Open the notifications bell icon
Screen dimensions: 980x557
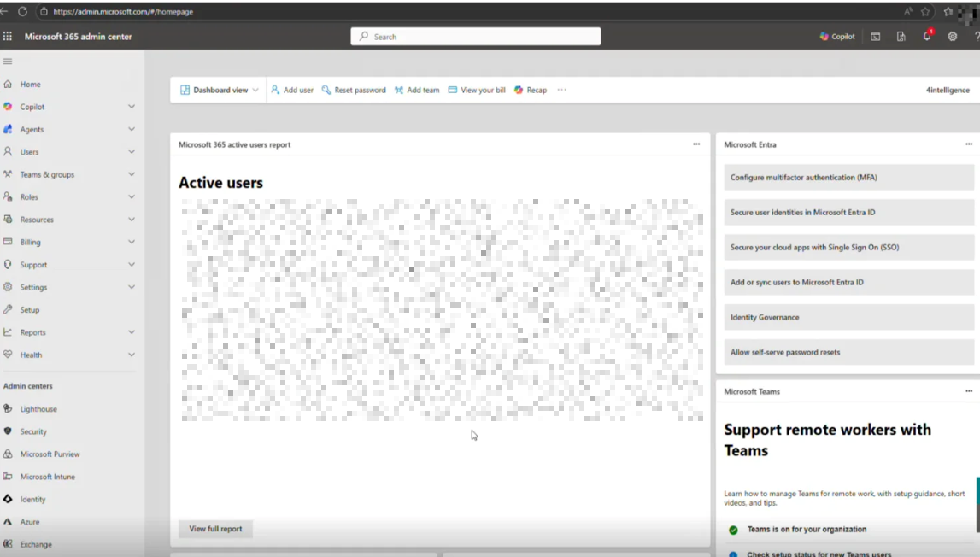point(927,36)
